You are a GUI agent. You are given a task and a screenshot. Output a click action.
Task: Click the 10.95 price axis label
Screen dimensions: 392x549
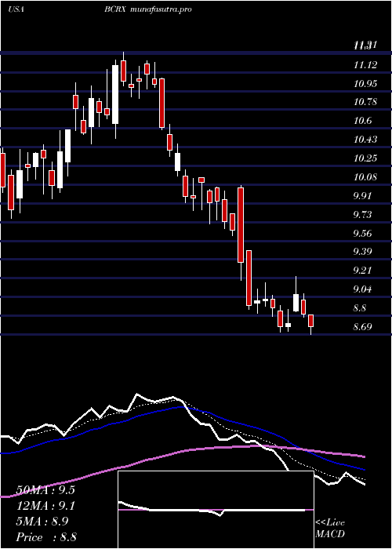point(365,83)
